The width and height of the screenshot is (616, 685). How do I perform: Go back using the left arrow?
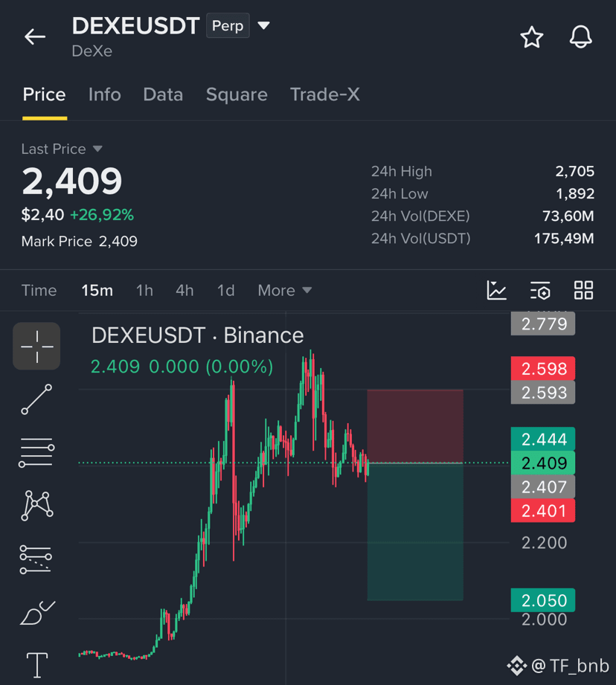pyautogui.click(x=35, y=36)
